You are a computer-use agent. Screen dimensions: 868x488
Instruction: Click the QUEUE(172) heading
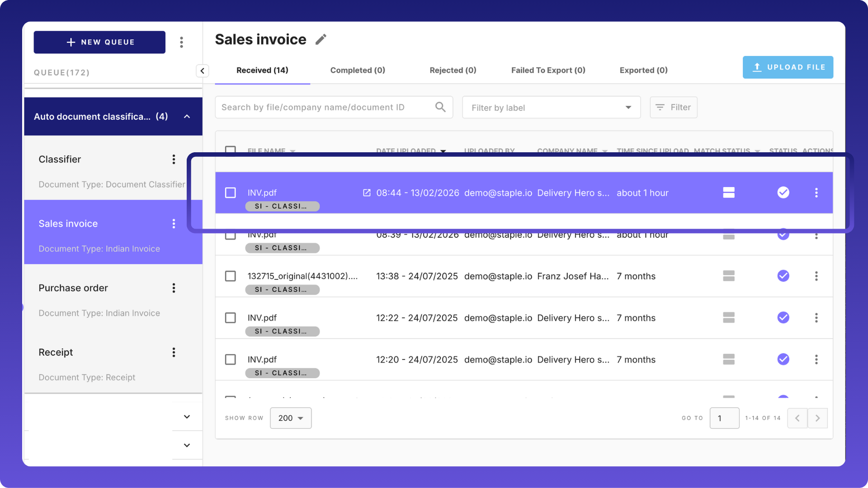(62, 73)
